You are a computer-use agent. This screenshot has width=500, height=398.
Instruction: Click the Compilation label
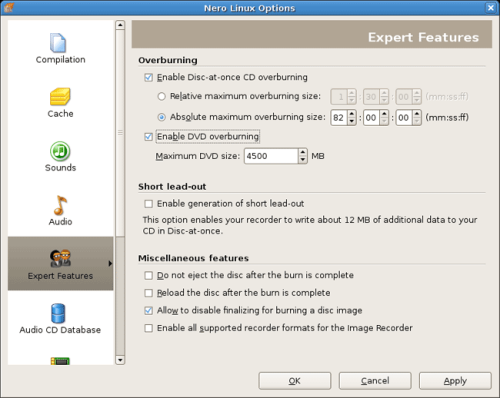(60, 60)
